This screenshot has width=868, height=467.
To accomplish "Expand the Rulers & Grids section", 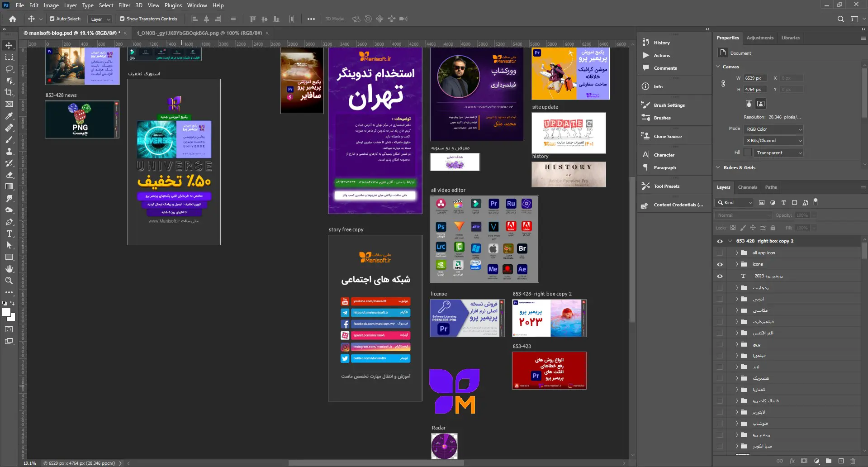I will pyautogui.click(x=718, y=167).
